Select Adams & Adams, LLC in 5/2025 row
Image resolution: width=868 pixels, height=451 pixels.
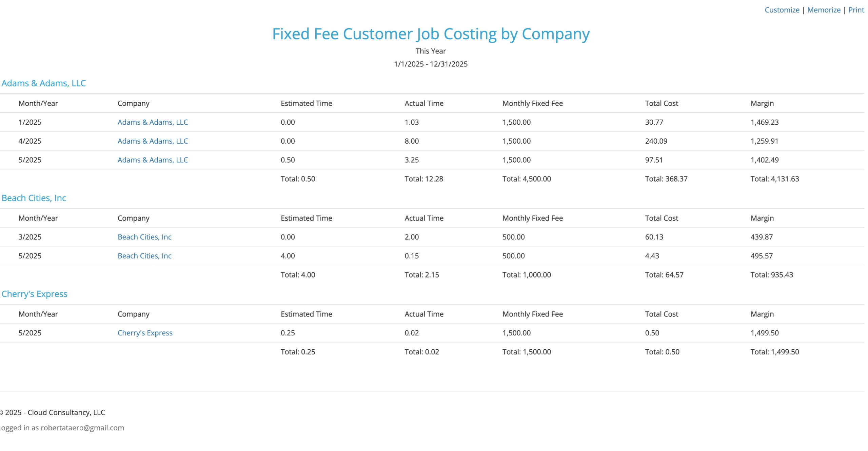(x=153, y=160)
